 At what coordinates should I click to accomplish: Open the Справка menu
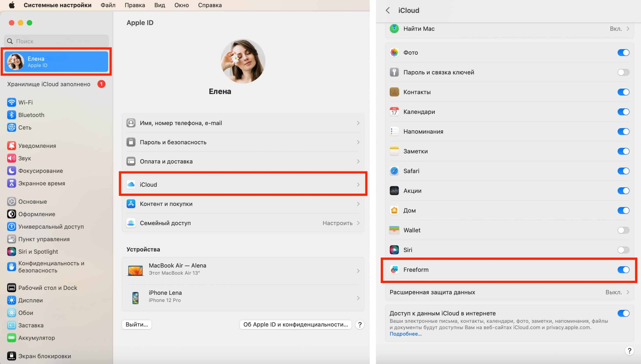[210, 5]
